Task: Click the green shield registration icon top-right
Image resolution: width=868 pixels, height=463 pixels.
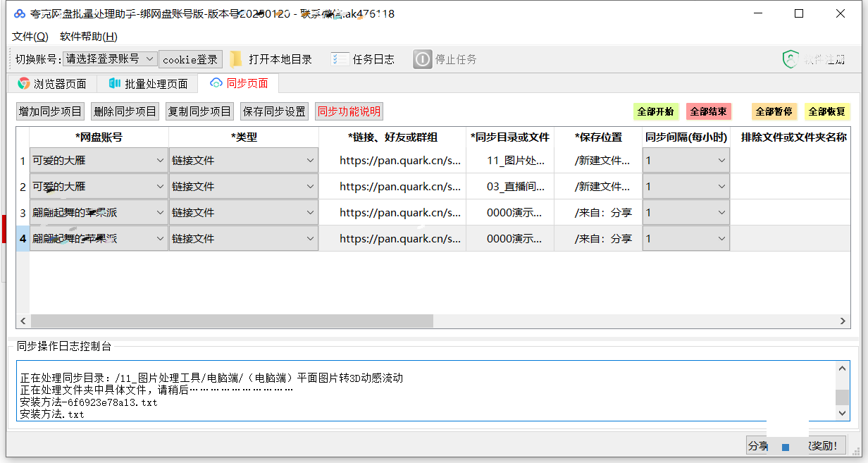Action: click(790, 59)
